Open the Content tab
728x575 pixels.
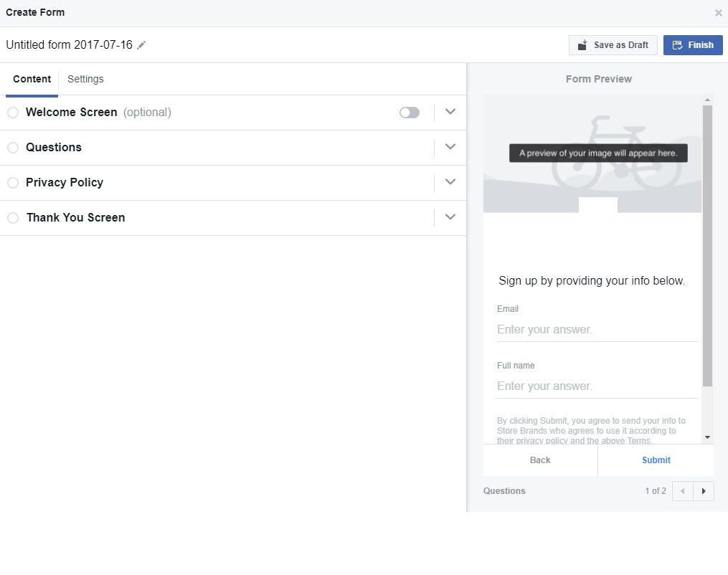pyautogui.click(x=32, y=80)
